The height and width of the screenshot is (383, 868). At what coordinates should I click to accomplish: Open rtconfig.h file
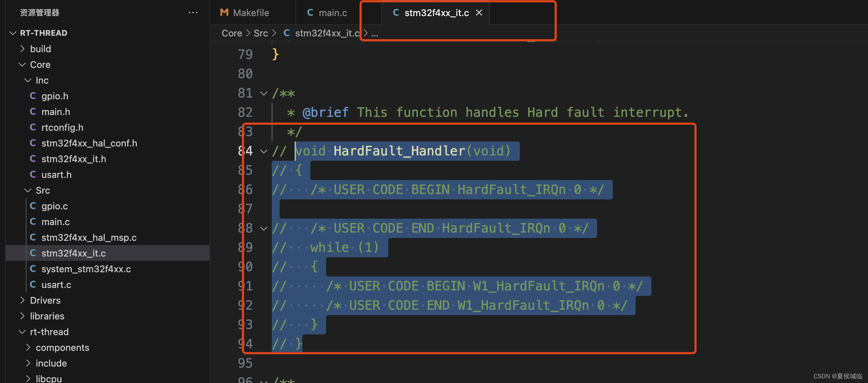108,127
